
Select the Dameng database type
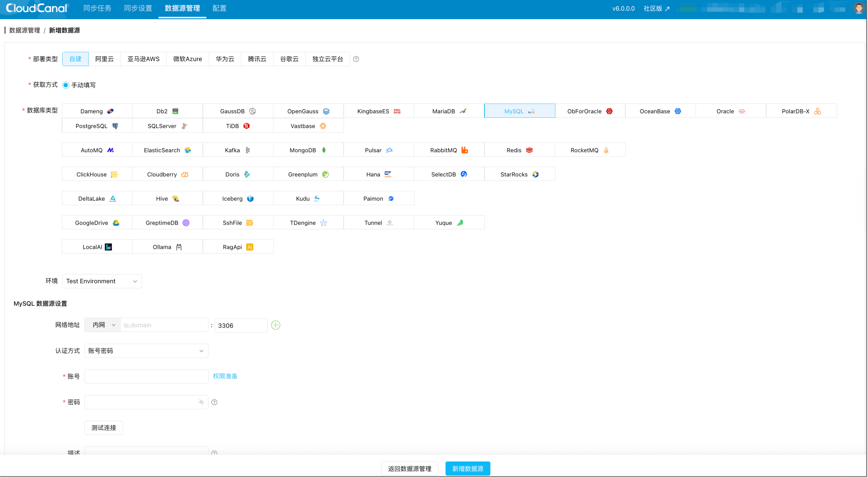pos(97,111)
